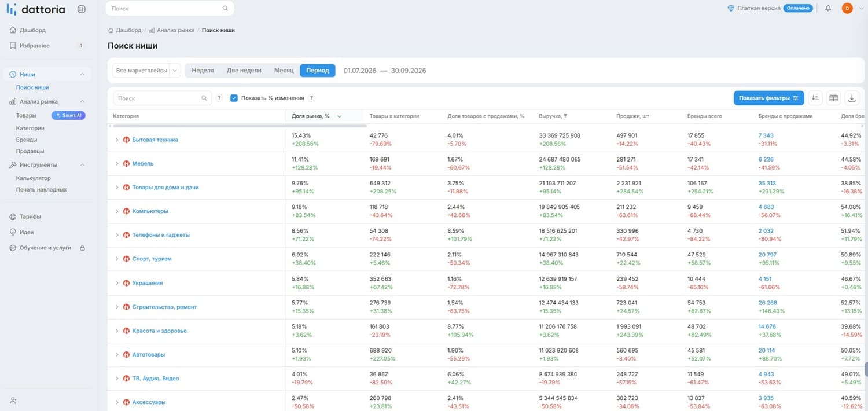Click the profile icon at the sidebar bottom
The height and width of the screenshot is (411, 868).
13,400
